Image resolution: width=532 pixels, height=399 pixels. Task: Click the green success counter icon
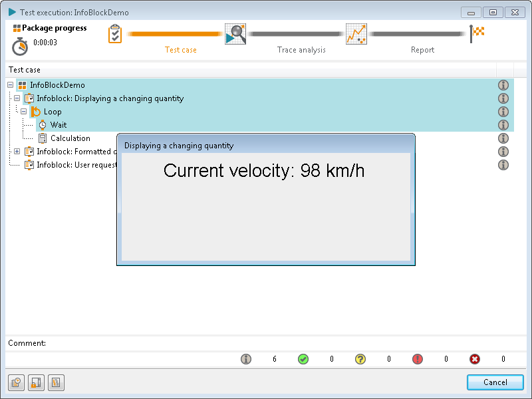303,359
